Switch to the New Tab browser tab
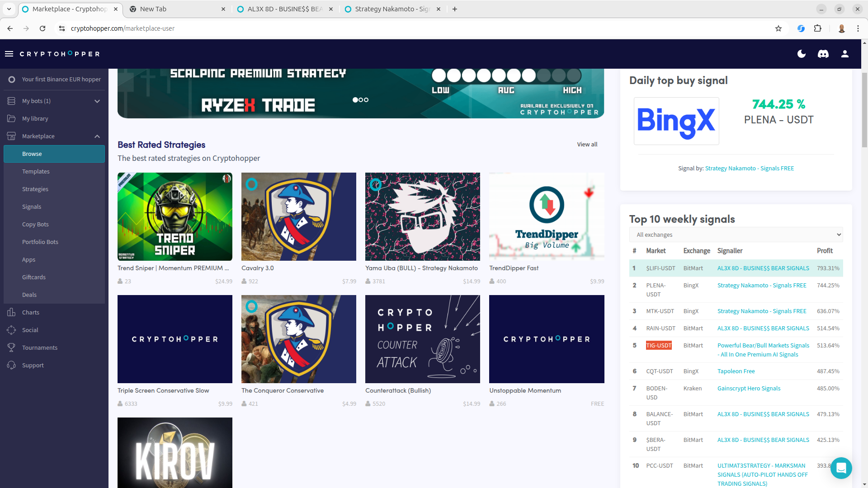 click(177, 9)
